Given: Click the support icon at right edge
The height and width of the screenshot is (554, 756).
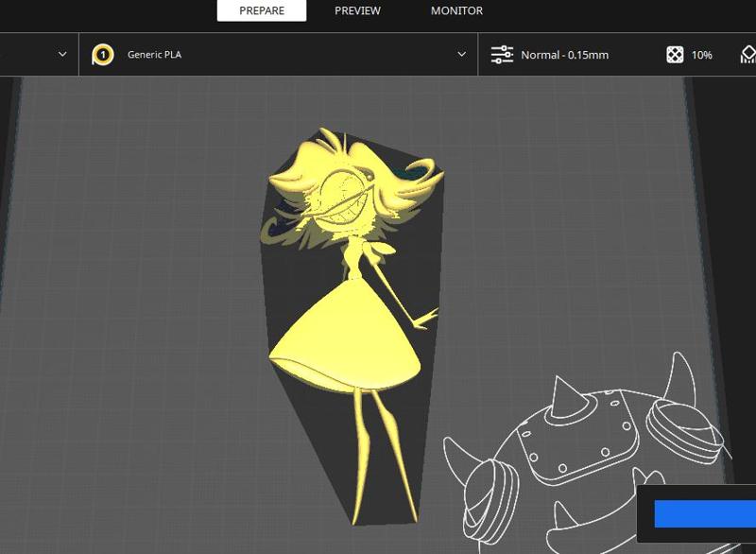Looking at the screenshot, I should [747, 55].
